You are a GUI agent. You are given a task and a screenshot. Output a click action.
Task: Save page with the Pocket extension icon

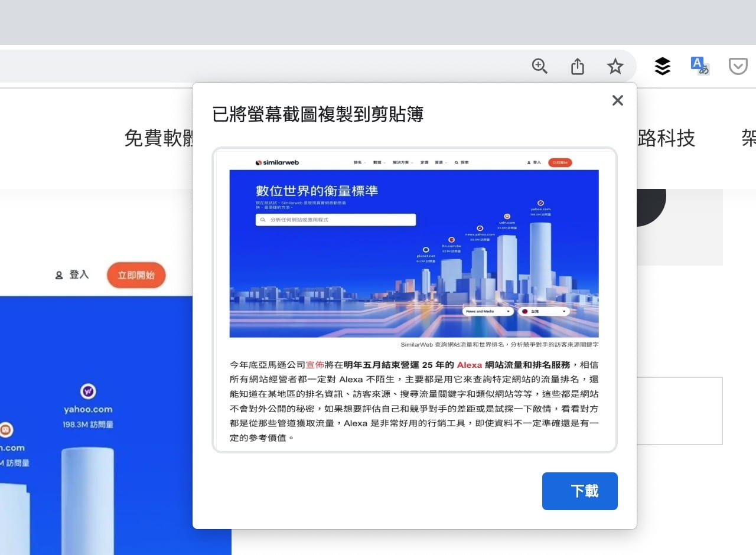point(738,66)
